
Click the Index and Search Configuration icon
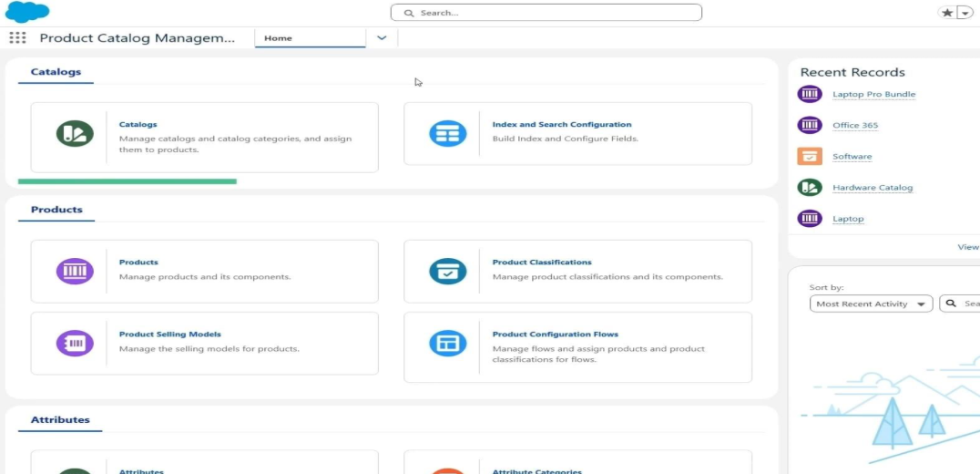click(447, 133)
